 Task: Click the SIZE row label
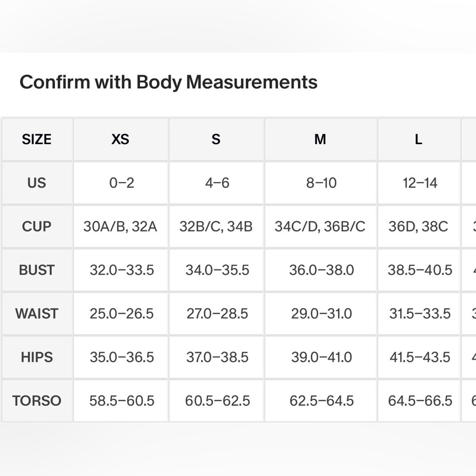click(37, 139)
